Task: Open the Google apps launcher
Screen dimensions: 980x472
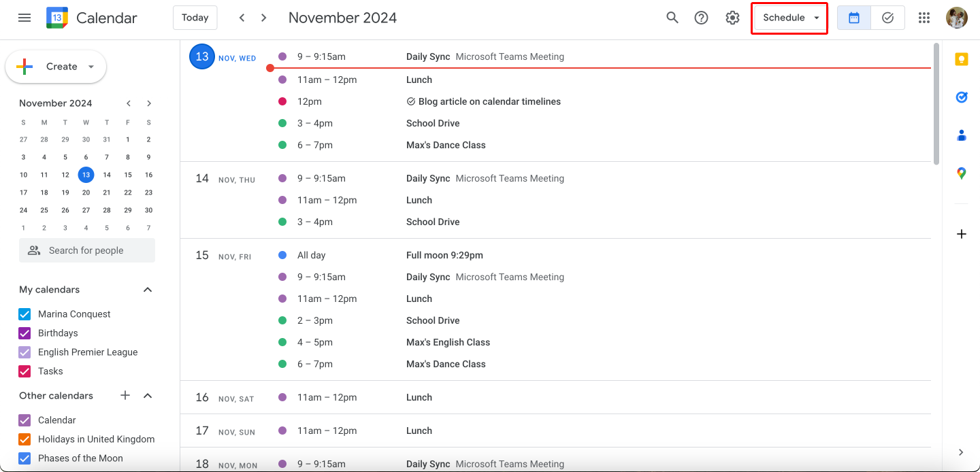Action: pos(924,18)
